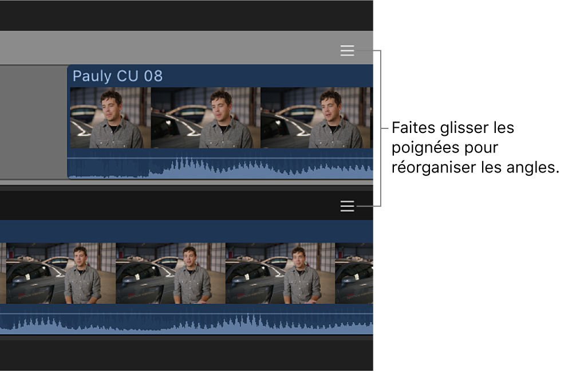588x372 pixels.
Task: Click first wide-shot thumbnail in lower angle
Action: (61, 273)
